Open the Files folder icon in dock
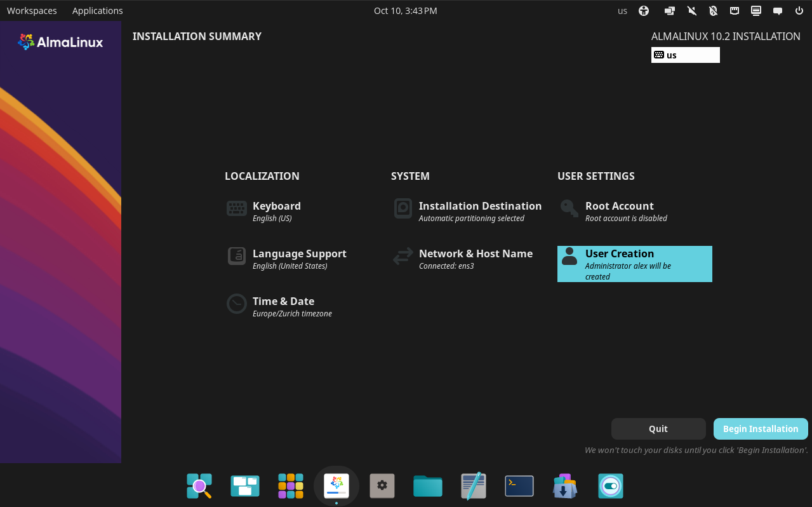Screen dimensions: 812x507 [428, 486]
